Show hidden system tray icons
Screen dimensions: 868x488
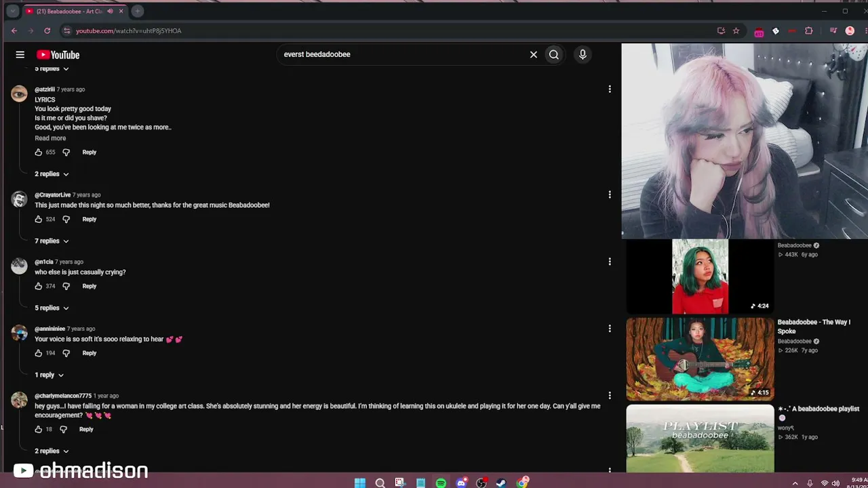[x=795, y=483]
